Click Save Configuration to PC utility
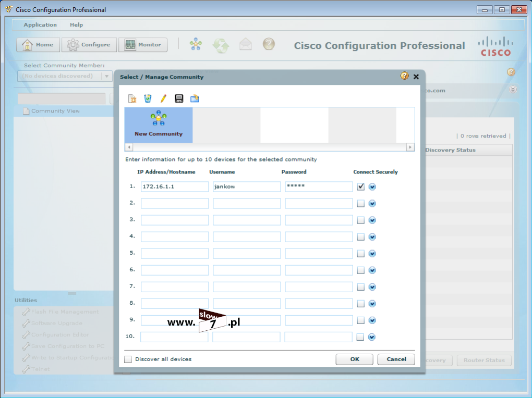The image size is (532, 398). coord(68,346)
